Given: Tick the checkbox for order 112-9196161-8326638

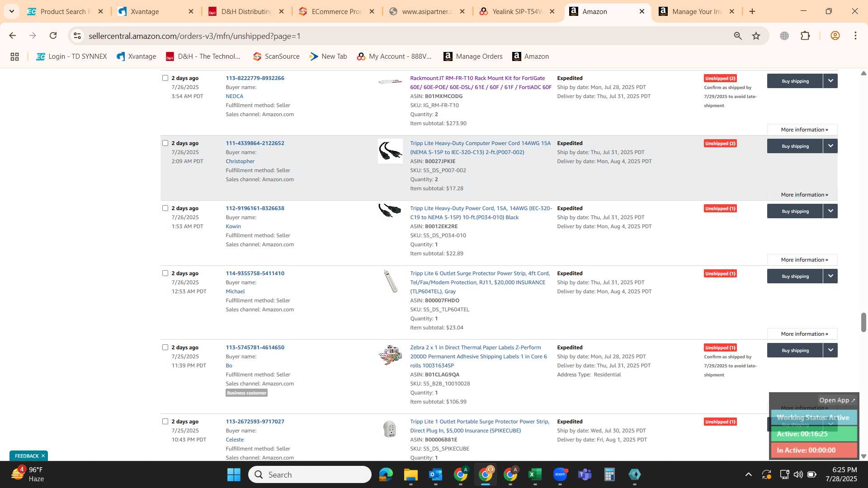Looking at the screenshot, I should 165,208.
